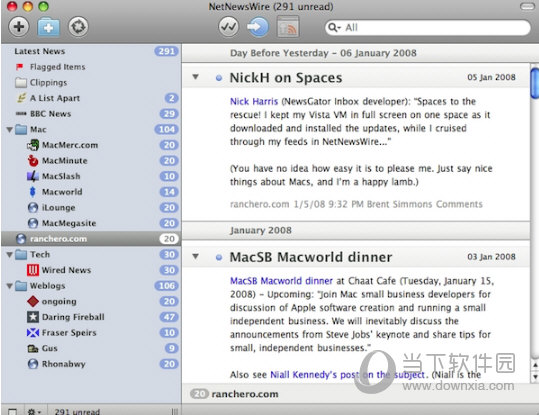Click the Macworld feed icon
This screenshot has height=415, width=539.
coord(33,192)
